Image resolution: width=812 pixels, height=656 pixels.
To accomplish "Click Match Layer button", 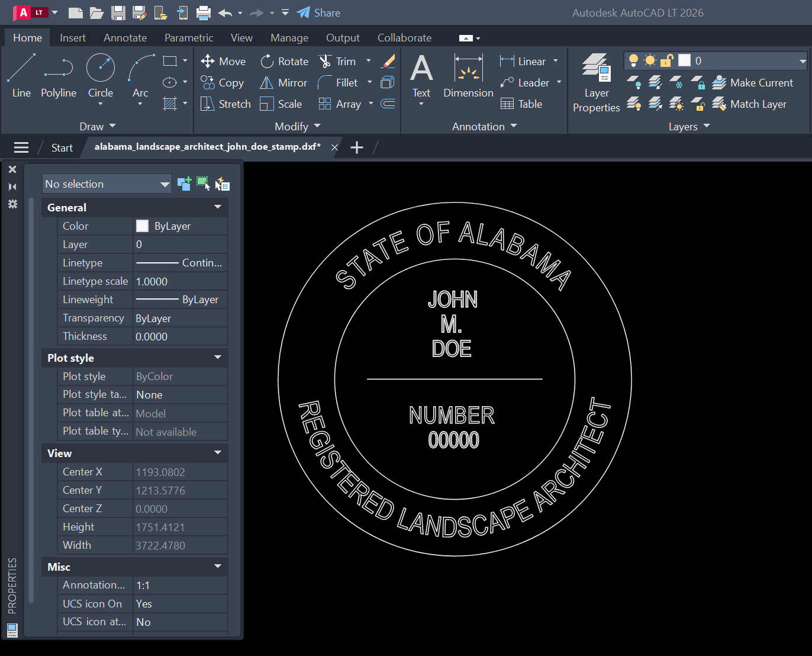I will coord(749,104).
